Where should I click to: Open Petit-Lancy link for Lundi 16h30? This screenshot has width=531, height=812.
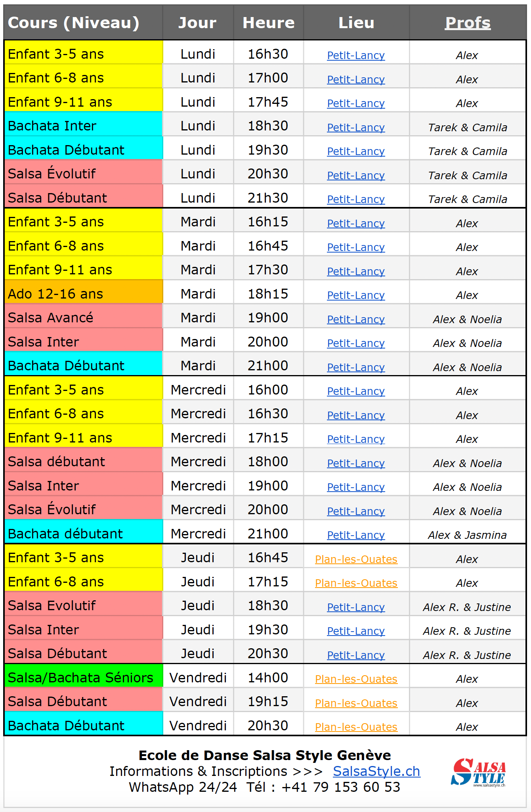pyautogui.click(x=356, y=55)
